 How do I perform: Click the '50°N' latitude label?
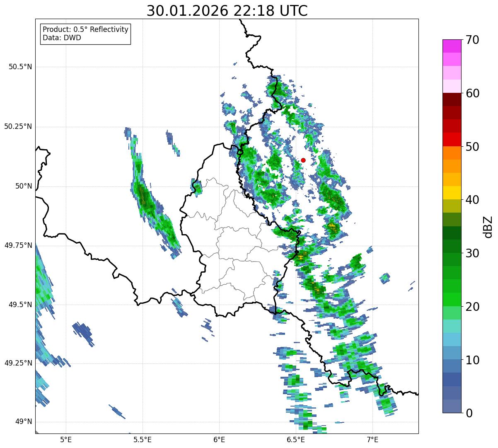[x=24, y=186]
